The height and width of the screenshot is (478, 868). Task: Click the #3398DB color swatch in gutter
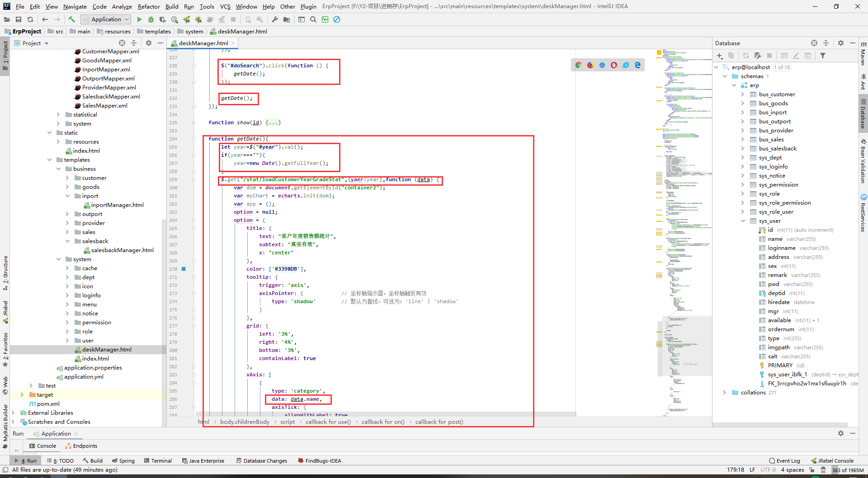point(184,269)
